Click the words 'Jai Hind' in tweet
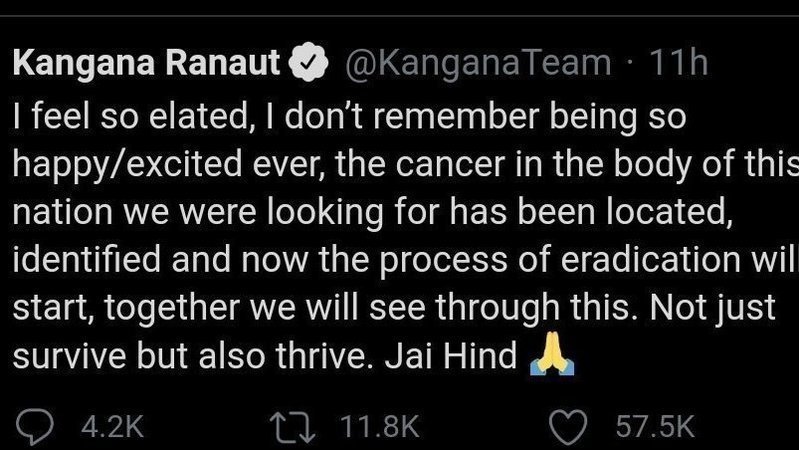799x450 pixels. coord(451,355)
